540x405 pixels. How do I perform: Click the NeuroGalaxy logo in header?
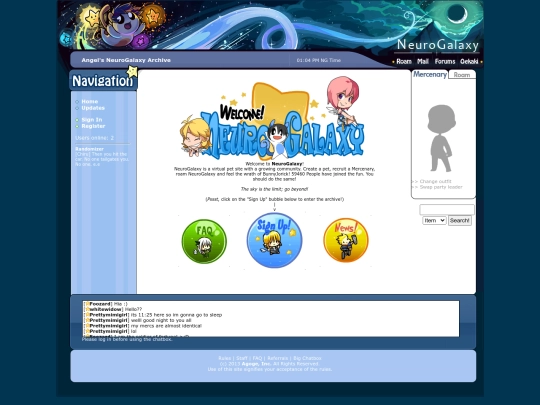coord(438,45)
